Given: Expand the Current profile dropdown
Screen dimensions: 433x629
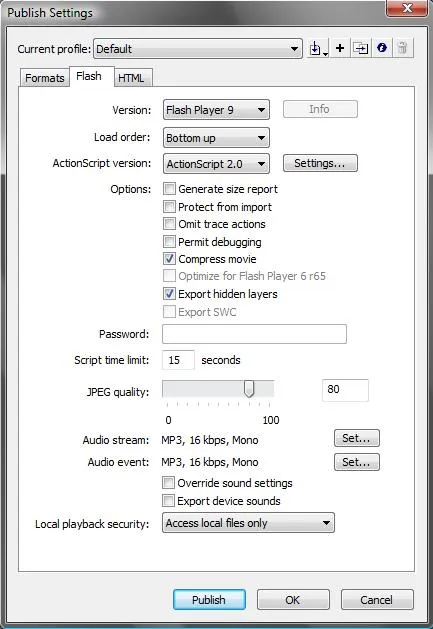Looking at the screenshot, I should [198, 49].
